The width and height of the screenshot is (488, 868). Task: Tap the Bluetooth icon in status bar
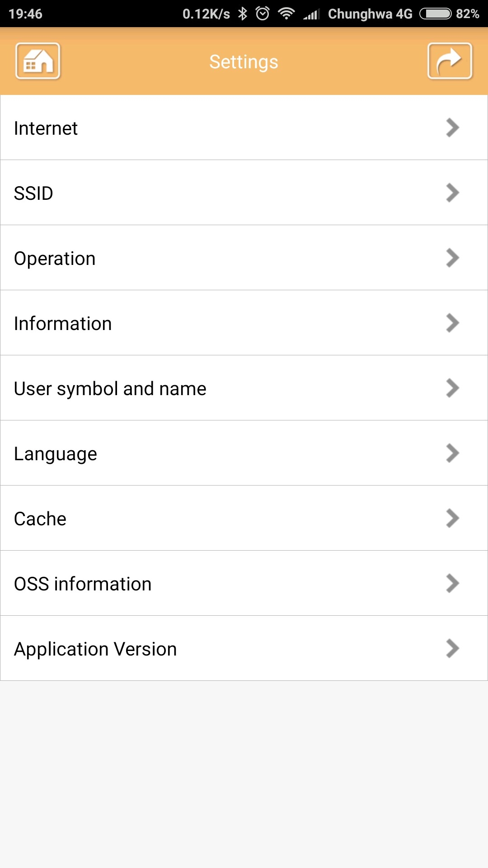click(243, 14)
